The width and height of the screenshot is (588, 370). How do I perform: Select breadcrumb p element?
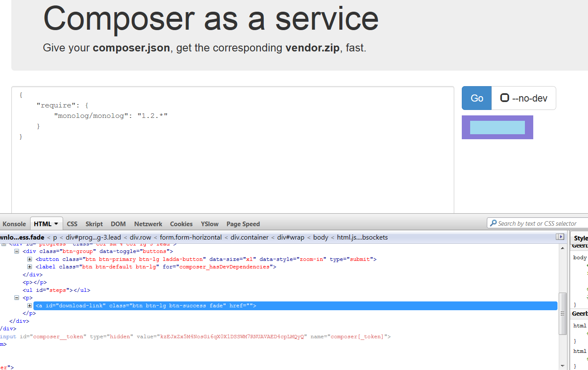coord(55,237)
